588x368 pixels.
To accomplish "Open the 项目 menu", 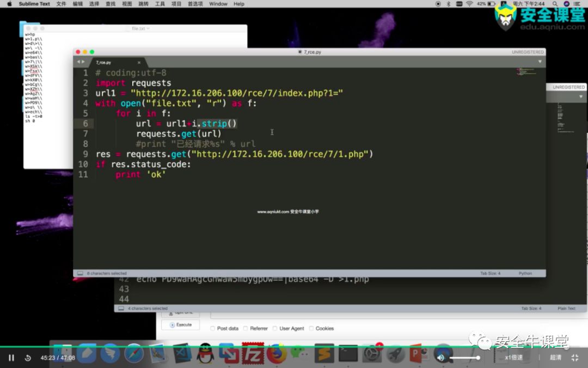I will click(176, 4).
